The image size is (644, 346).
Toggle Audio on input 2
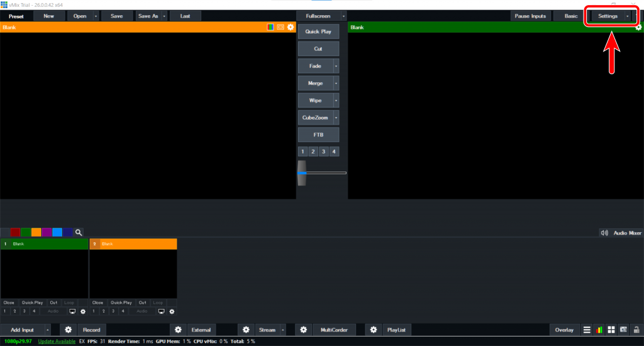coord(142,311)
